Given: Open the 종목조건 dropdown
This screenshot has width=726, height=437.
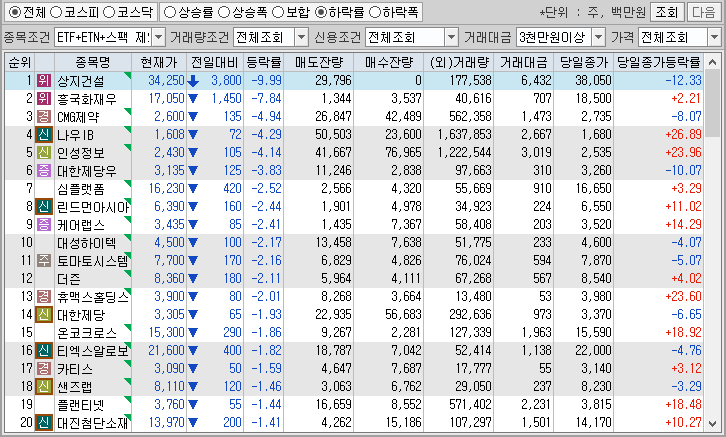Looking at the screenshot, I should [159, 37].
